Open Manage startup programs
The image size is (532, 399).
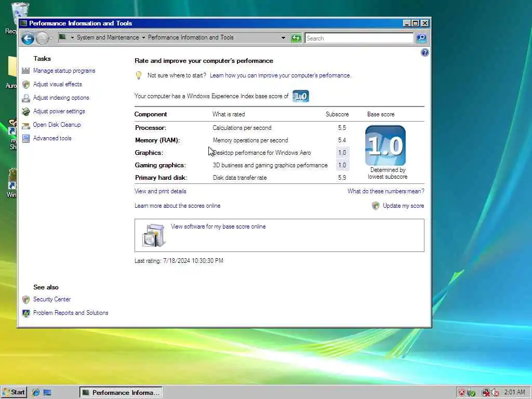click(64, 71)
